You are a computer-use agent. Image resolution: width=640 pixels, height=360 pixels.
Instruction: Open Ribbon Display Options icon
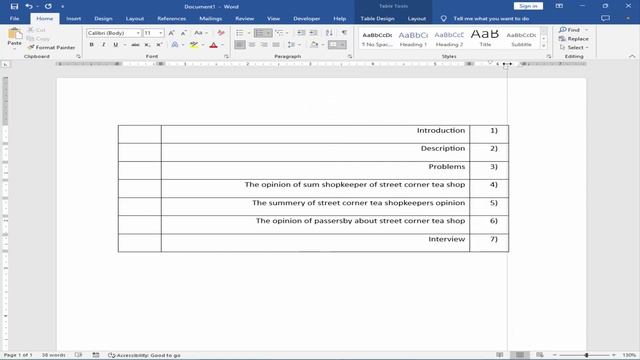[x=559, y=6]
